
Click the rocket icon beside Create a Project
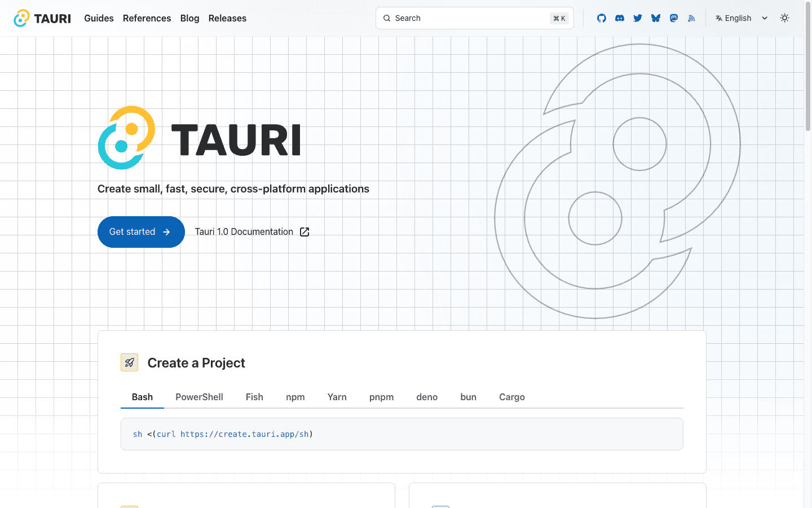point(129,362)
